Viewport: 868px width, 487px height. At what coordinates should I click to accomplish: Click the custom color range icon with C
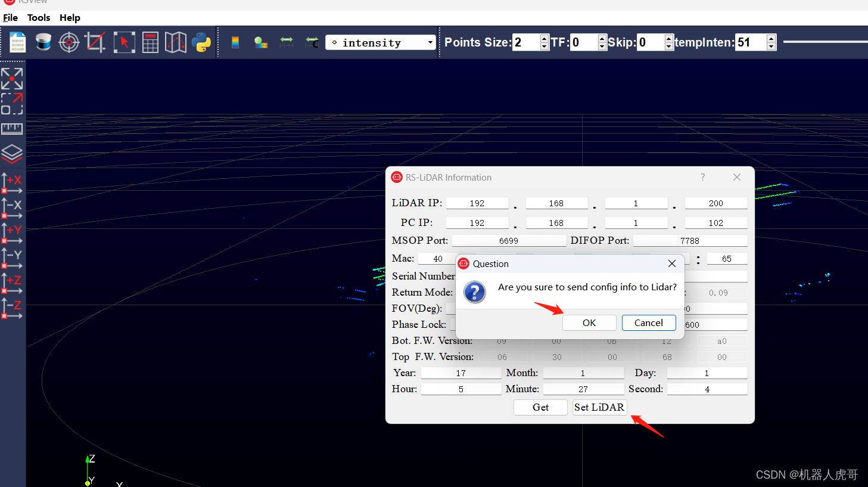click(x=312, y=42)
